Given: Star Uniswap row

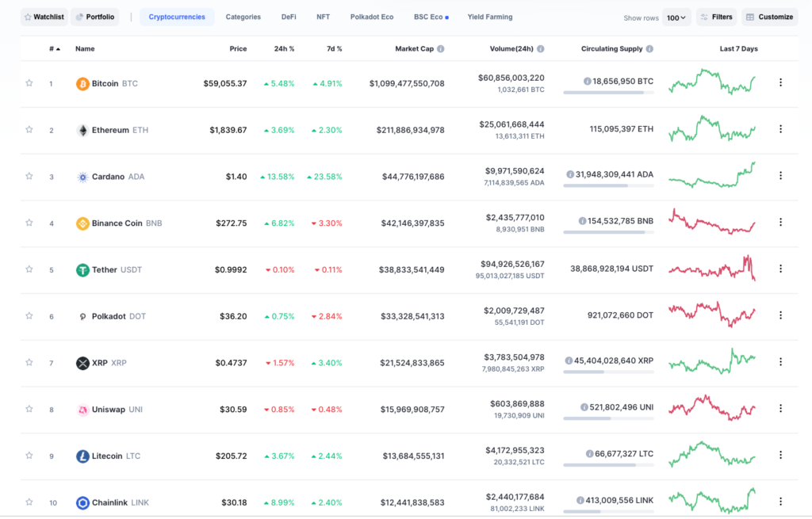Looking at the screenshot, I should click(x=29, y=409).
